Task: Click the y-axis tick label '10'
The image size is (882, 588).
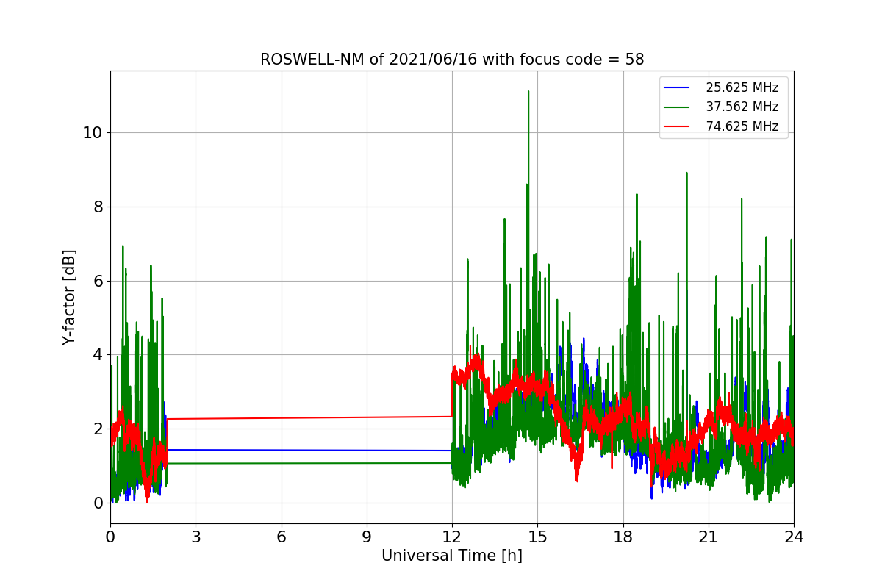Action: pyautogui.click(x=93, y=133)
